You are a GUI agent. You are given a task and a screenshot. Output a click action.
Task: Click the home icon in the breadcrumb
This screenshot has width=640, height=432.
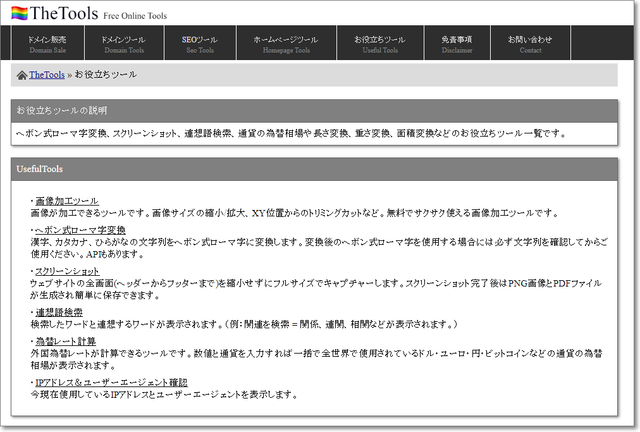(22, 75)
